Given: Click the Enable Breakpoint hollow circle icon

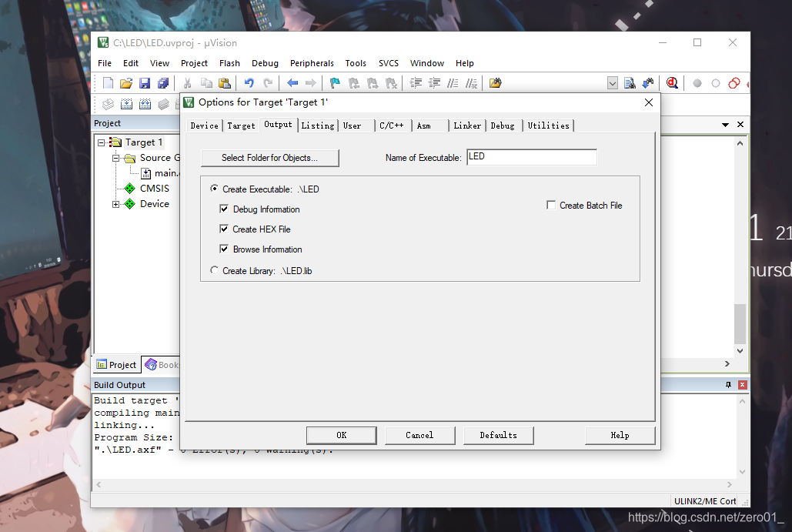Looking at the screenshot, I should point(716,83).
